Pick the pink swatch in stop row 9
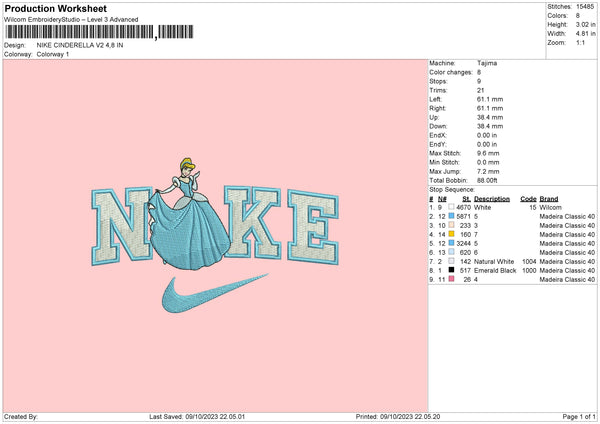Viewport: 600px width, 424px height. (x=451, y=279)
